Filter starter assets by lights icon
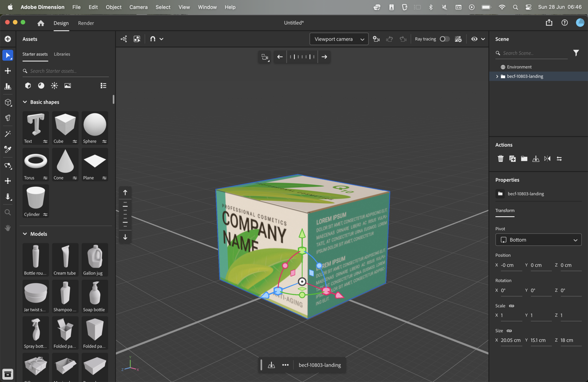The width and height of the screenshot is (588, 382). 54,85
